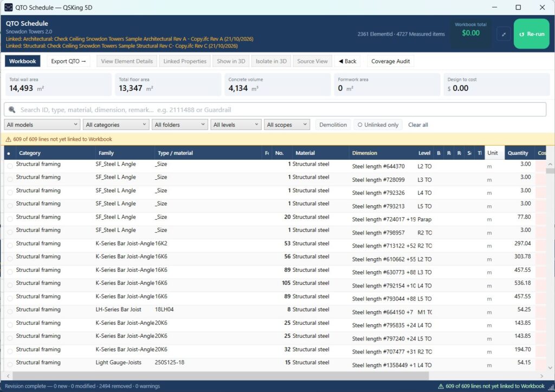Click the Show in 3D button
Viewport: 555px width, 392px height.
coord(231,61)
